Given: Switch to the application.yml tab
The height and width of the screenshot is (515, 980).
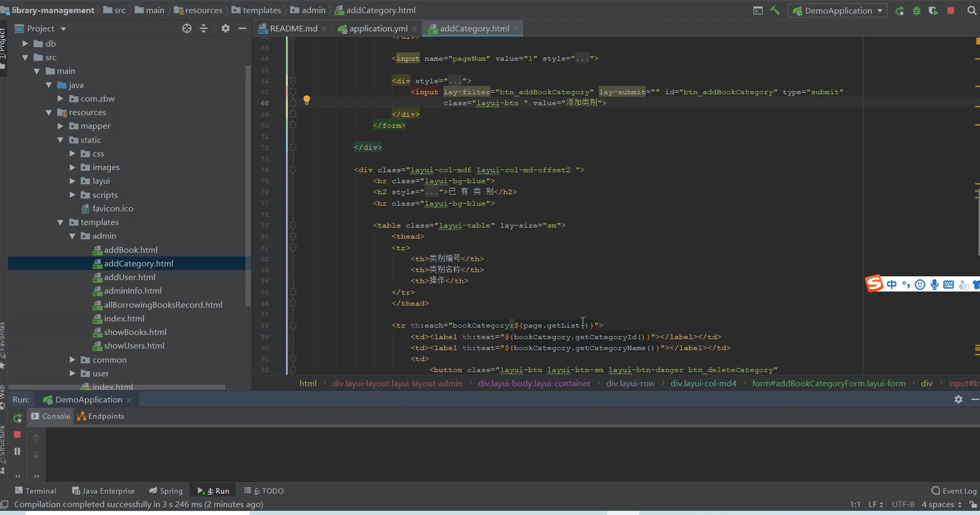Looking at the screenshot, I should (377, 28).
